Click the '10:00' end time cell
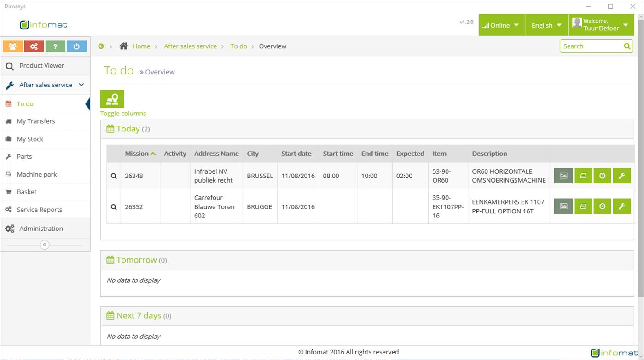Screen dimensions: 644x360 tap(375, 176)
